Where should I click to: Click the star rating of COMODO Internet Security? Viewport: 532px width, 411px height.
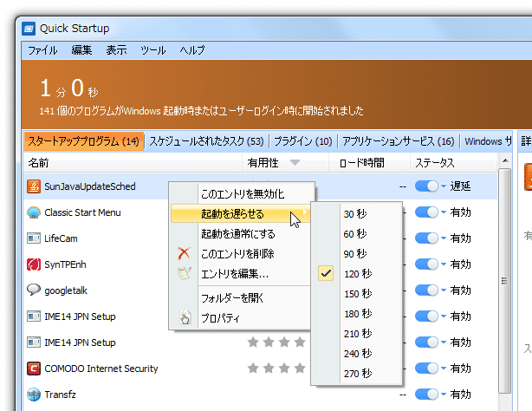click(276, 369)
